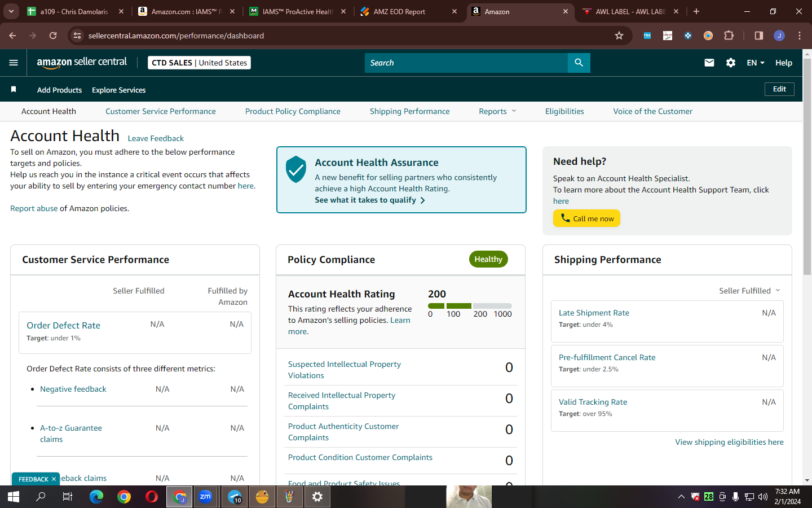Open Windows Settings from the taskbar

click(x=317, y=497)
